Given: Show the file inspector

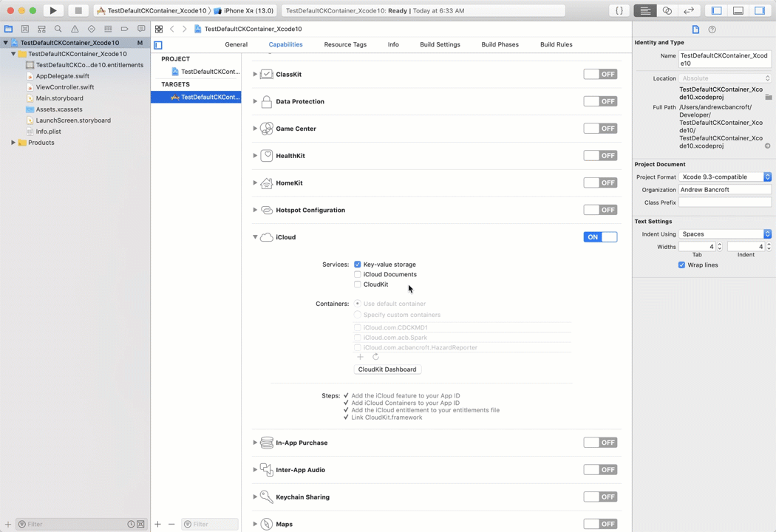Looking at the screenshot, I should pyautogui.click(x=695, y=30).
